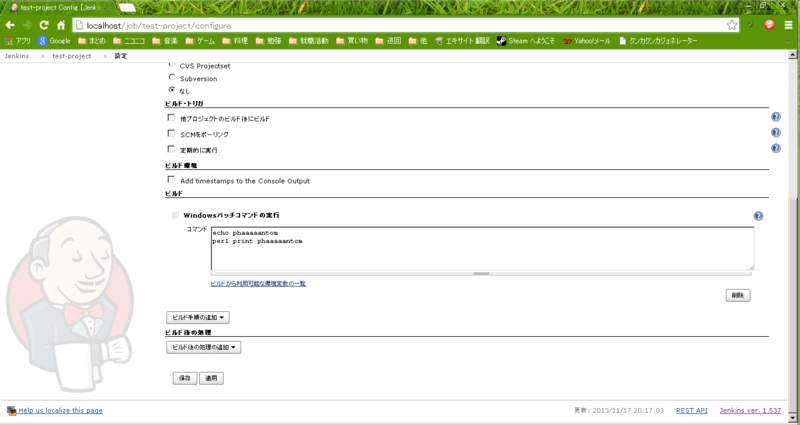Delete the build step with 削除
This screenshot has width=800, height=425.
pyautogui.click(x=738, y=295)
